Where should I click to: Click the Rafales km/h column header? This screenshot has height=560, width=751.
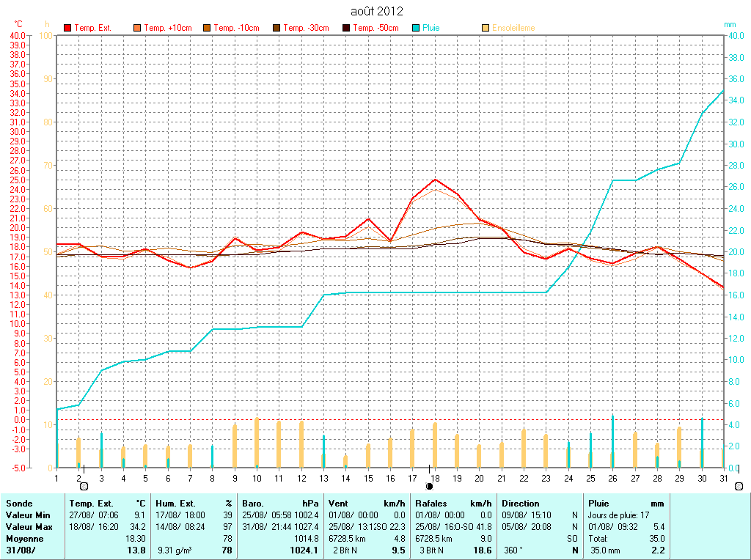point(453,504)
